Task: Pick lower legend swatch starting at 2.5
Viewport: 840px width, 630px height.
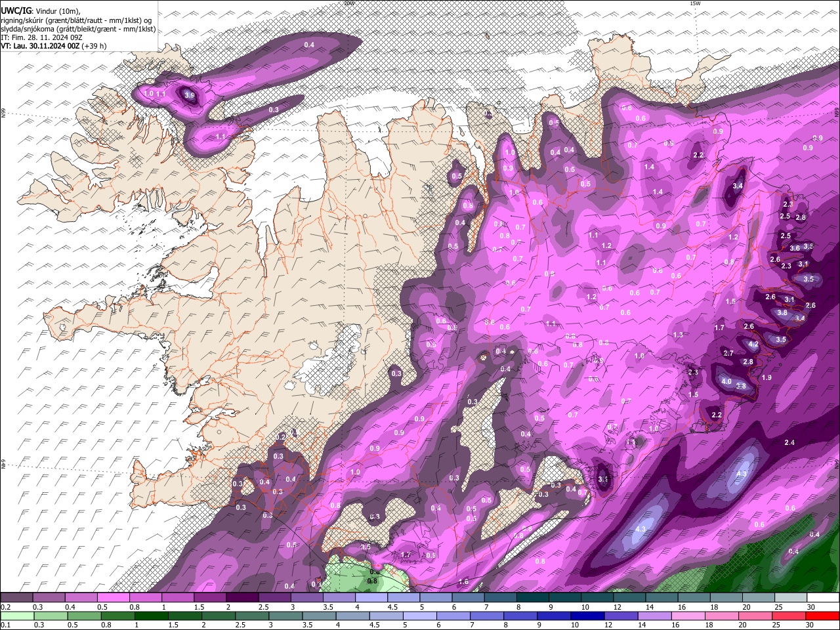Action: (252, 616)
